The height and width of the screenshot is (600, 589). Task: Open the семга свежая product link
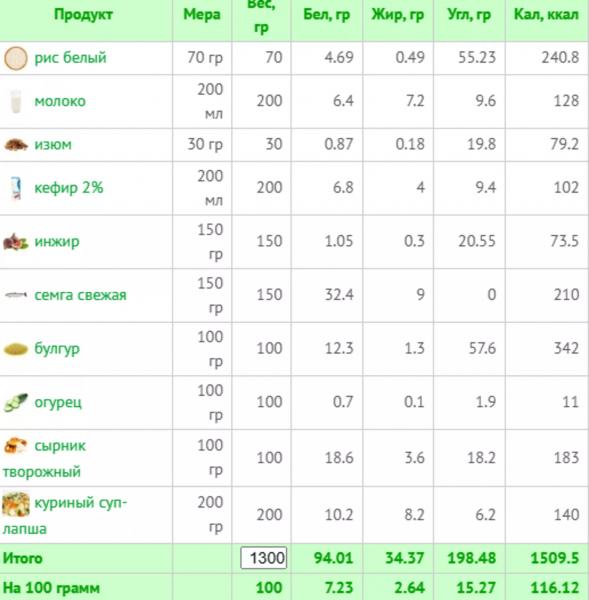click(x=80, y=295)
